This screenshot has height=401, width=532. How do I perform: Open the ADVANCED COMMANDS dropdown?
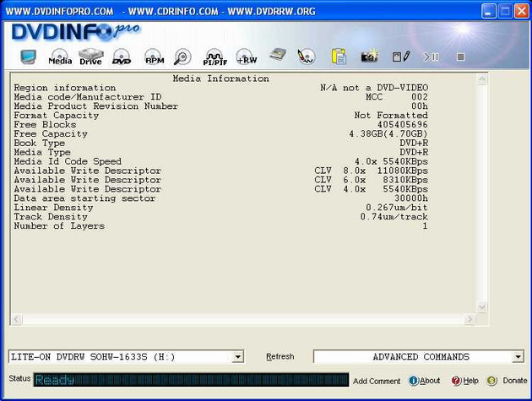pyautogui.click(x=518, y=357)
